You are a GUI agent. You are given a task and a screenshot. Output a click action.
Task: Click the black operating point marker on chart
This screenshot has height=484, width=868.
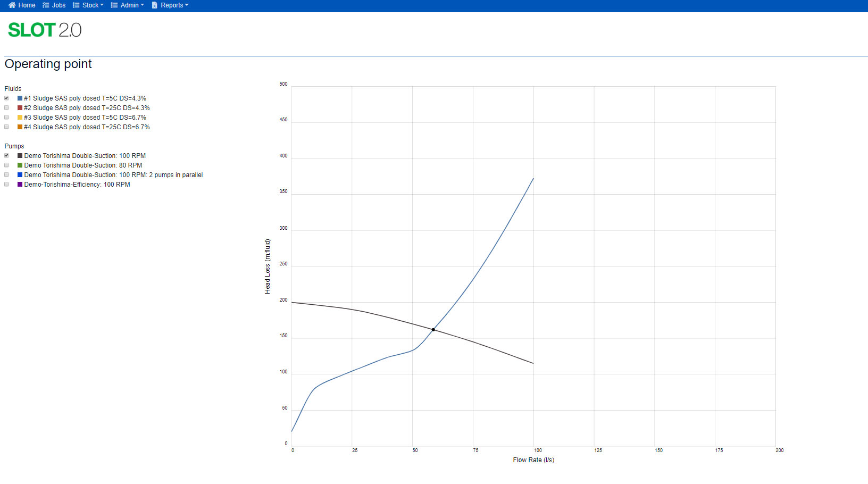[433, 330]
